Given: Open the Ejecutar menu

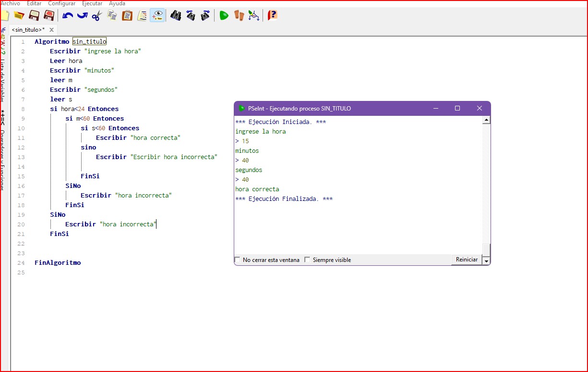Looking at the screenshot, I should pyautogui.click(x=92, y=3).
